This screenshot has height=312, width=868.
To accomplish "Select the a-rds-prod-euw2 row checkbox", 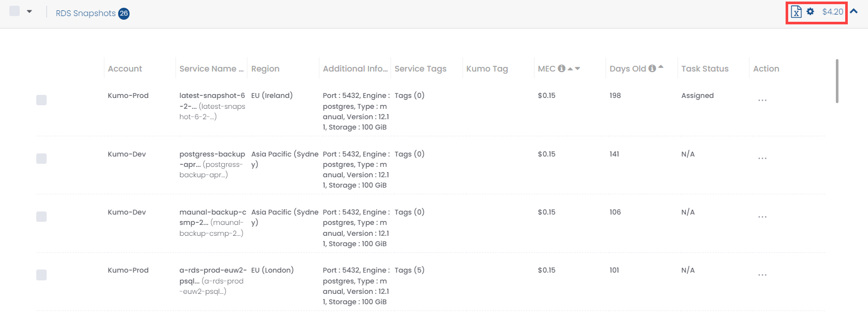I will (x=41, y=275).
